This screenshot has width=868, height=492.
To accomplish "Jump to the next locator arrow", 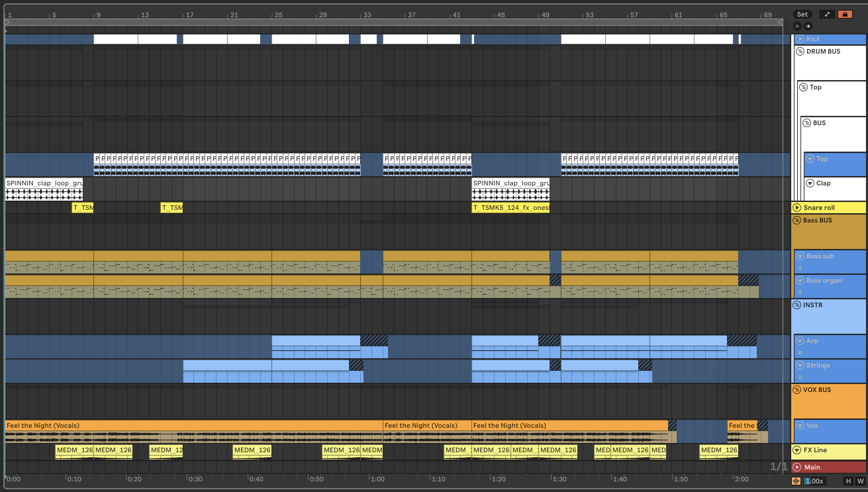I will [x=808, y=26].
